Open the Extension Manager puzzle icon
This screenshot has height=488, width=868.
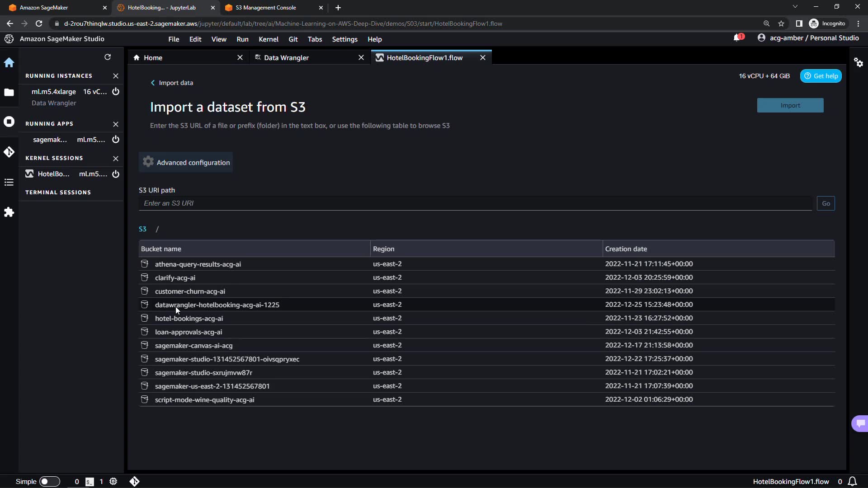click(x=9, y=212)
